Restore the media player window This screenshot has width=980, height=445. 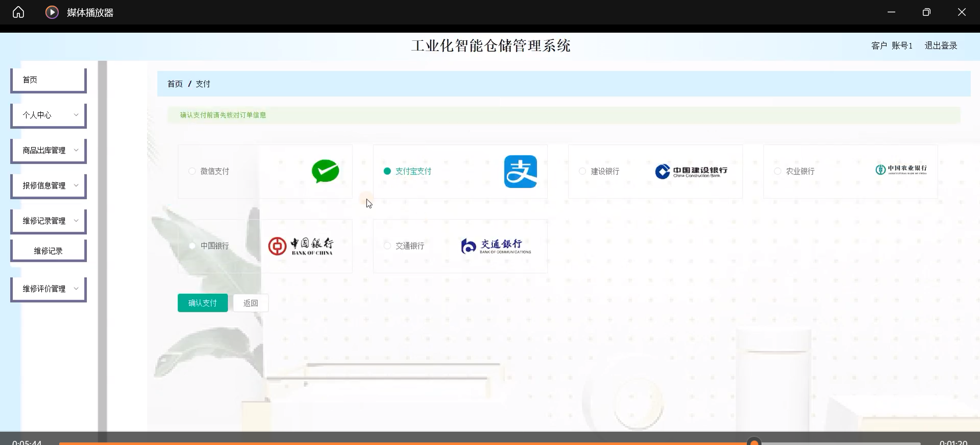pyautogui.click(x=926, y=12)
